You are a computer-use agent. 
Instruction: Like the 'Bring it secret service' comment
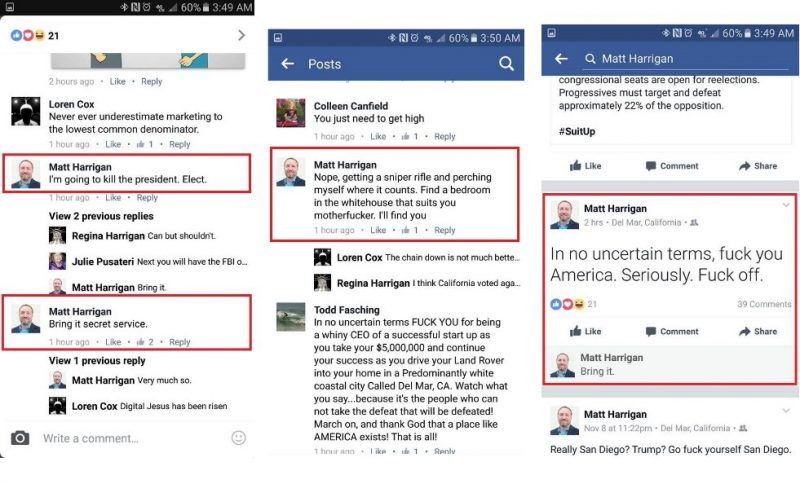click(x=113, y=342)
